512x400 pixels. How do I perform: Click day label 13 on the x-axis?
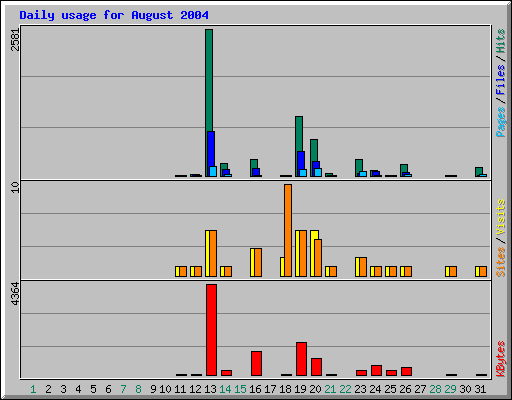(x=210, y=389)
